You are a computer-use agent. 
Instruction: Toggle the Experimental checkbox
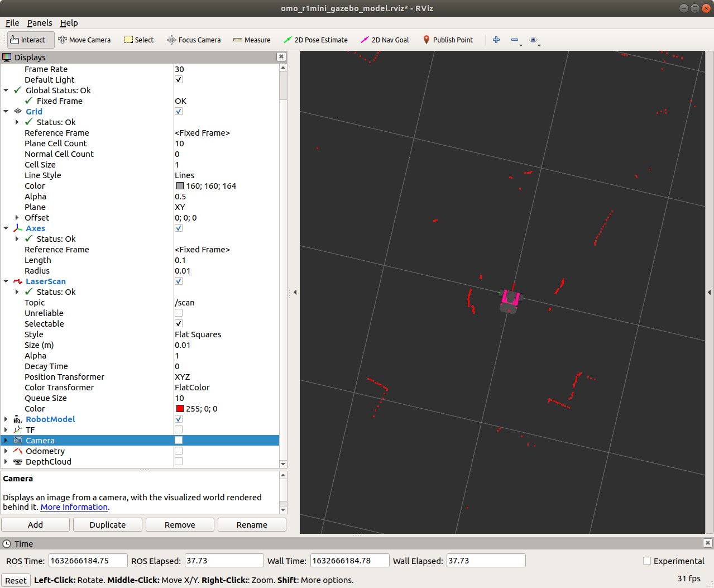click(x=647, y=561)
